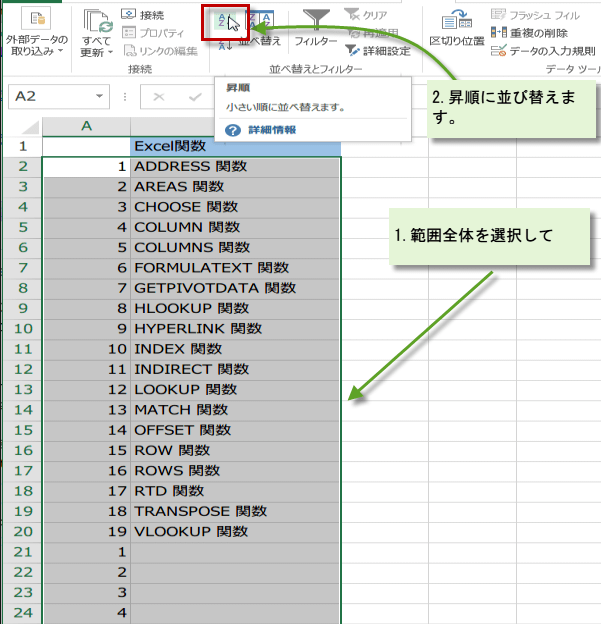Select row 1 header

pos(23,146)
